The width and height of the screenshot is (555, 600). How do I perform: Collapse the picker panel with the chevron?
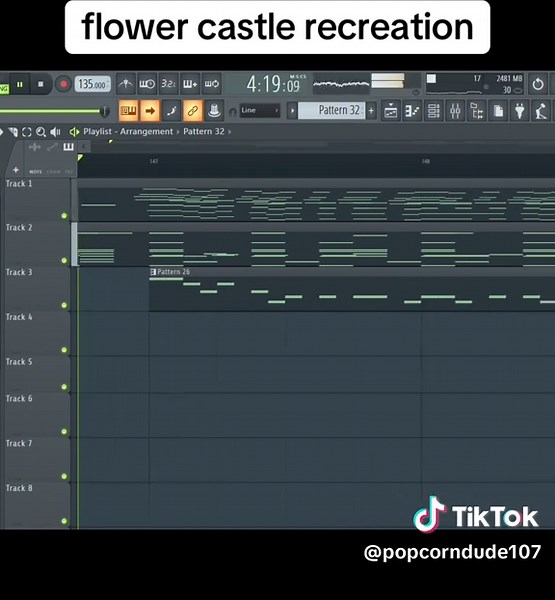[x=84, y=147]
